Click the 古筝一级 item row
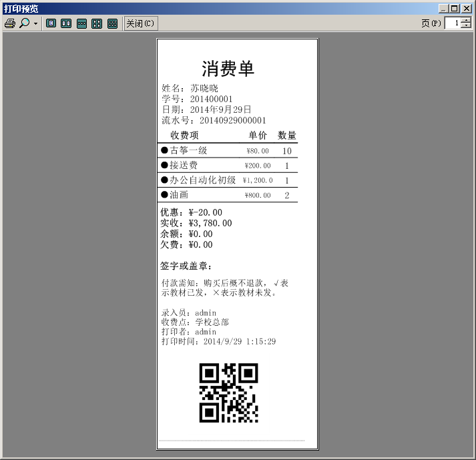 pos(228,150)
